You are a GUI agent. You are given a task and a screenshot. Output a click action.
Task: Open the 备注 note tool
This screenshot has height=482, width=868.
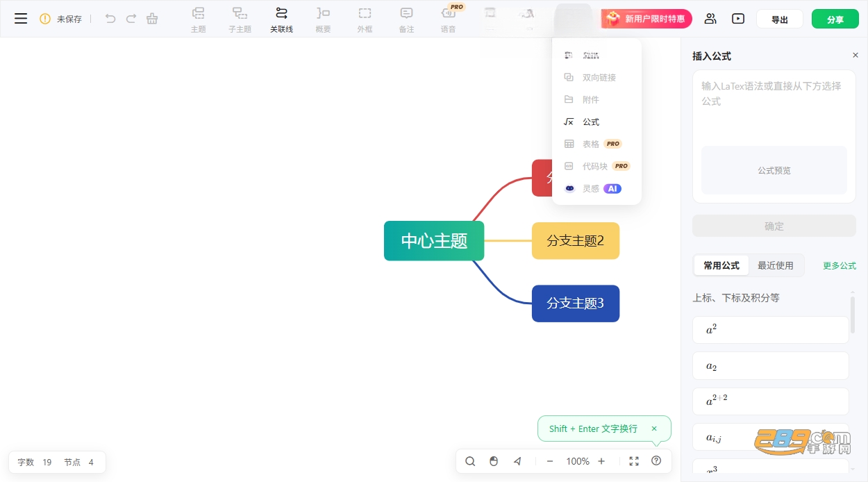[x=406, y=19]
